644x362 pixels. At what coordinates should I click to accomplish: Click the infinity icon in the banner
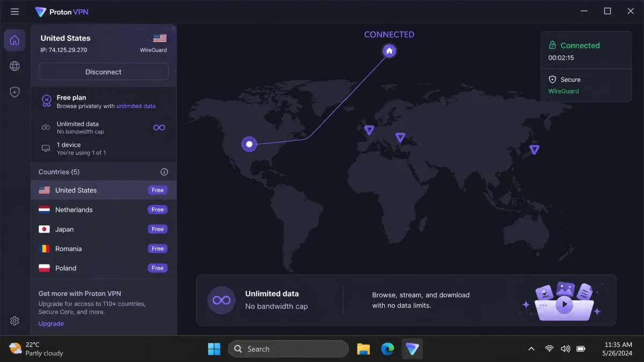click(222, 300)
